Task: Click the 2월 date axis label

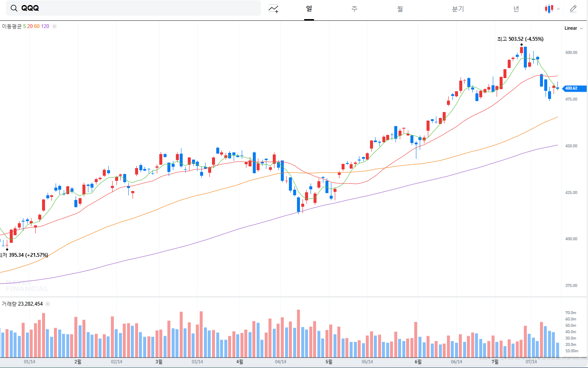Action: point(78,362)
